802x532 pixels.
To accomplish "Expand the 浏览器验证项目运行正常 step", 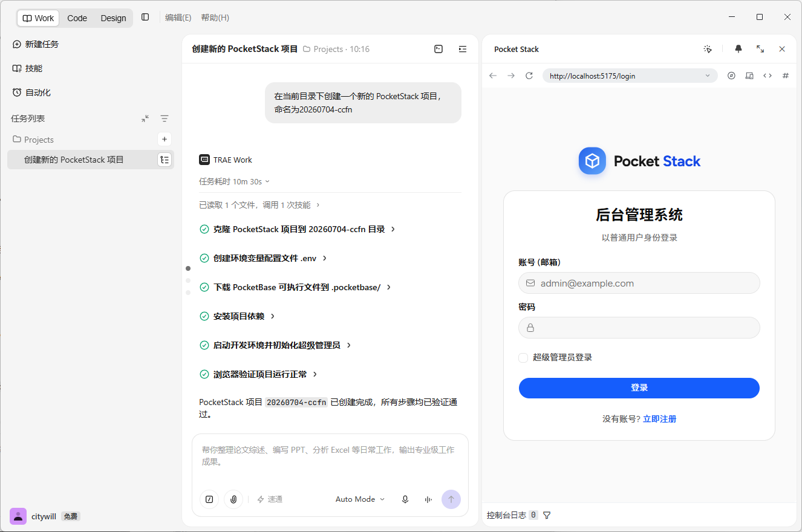I will [x=258, y=374].
